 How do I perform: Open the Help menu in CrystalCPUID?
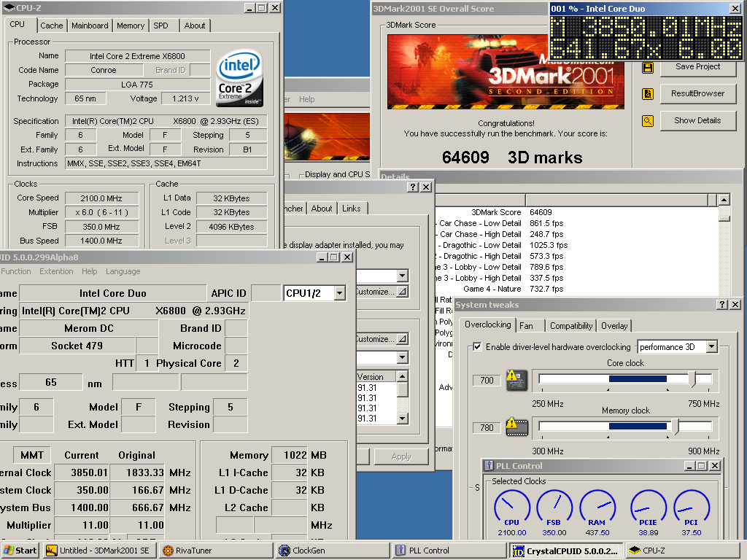pos(89,271)
